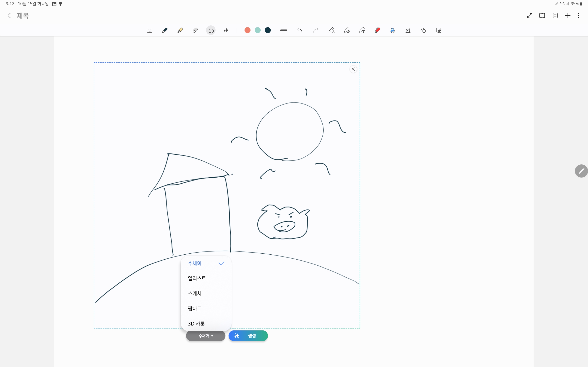This screenshot has height=367, width=588.
Task: Go back using the title arrow
Action: 9,16
